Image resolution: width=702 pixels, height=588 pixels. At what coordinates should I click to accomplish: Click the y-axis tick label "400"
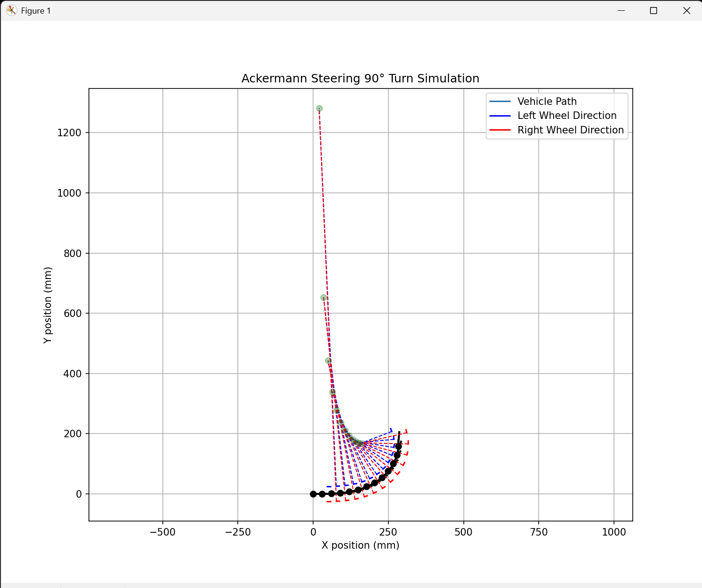point(73,374)
